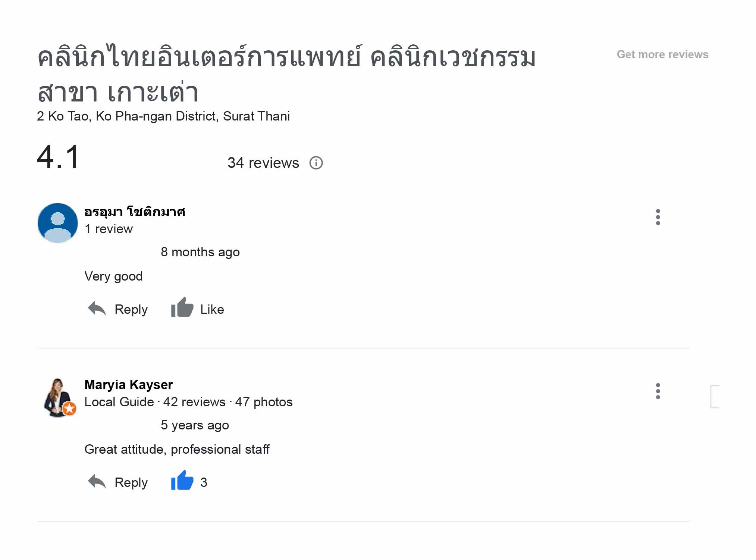
Task: Open three-dot menu on Maryia Kayser's review
Action: point(658,391)
